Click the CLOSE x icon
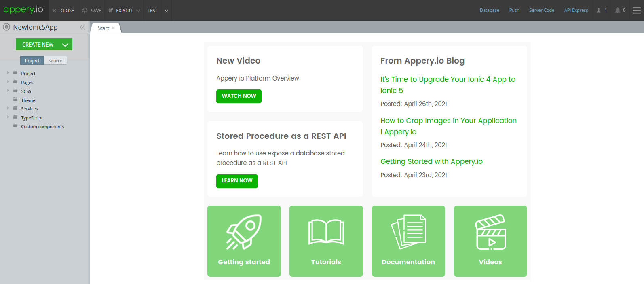644x284 pixels. 54,11
